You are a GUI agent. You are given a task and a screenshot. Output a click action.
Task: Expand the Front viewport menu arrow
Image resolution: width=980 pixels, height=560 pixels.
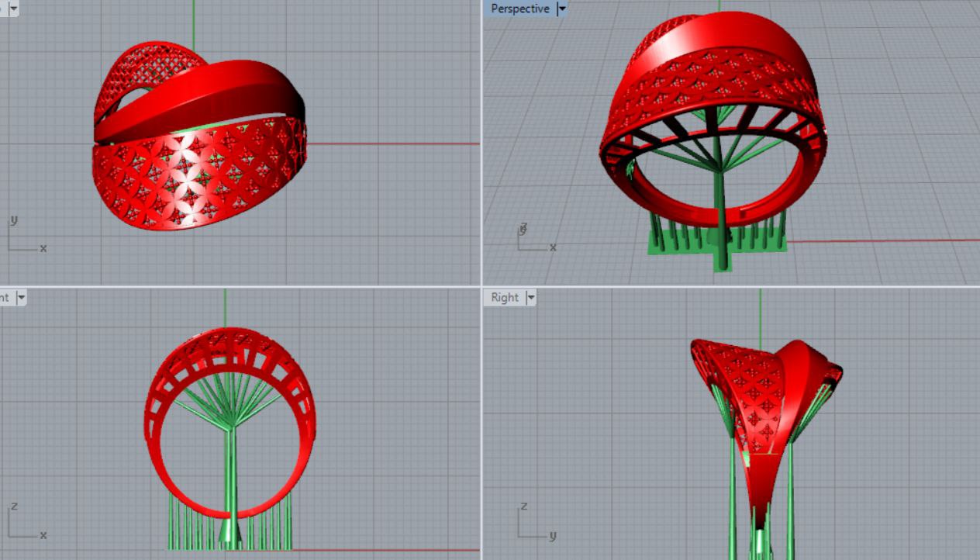pos(21,297)
